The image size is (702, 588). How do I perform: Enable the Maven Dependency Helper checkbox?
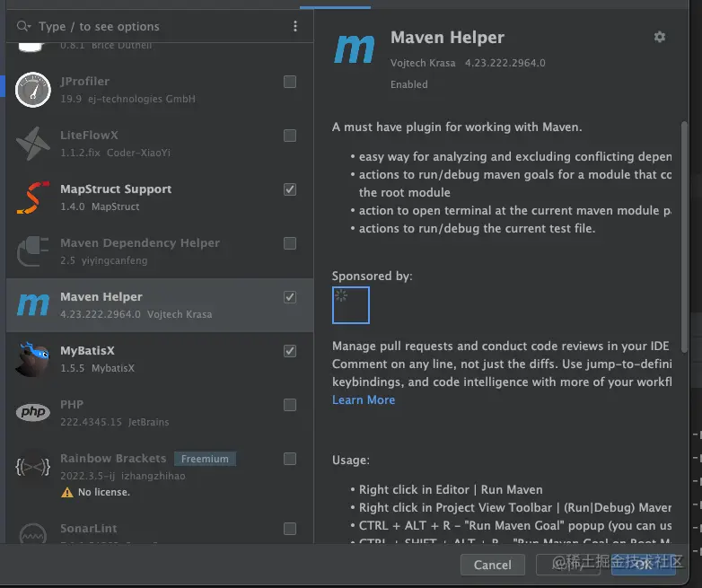290,243
